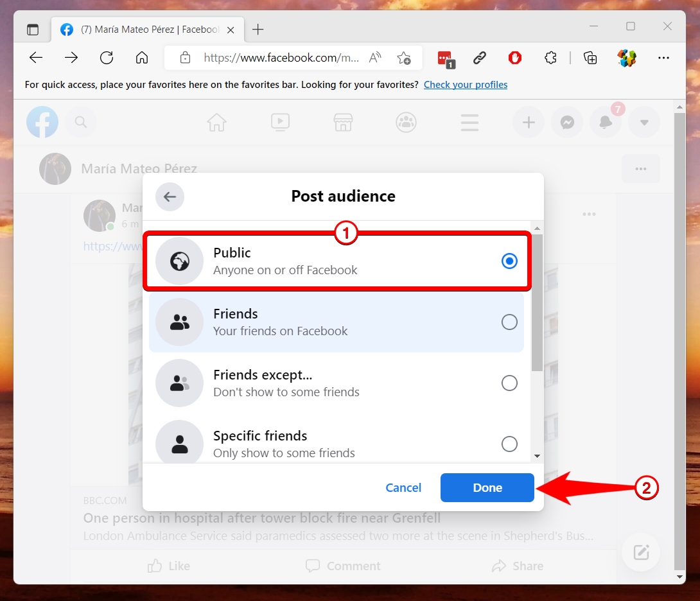Click the two-people icon beside Friends
Screen dimensions: 700x601
(x=179, y=322)
